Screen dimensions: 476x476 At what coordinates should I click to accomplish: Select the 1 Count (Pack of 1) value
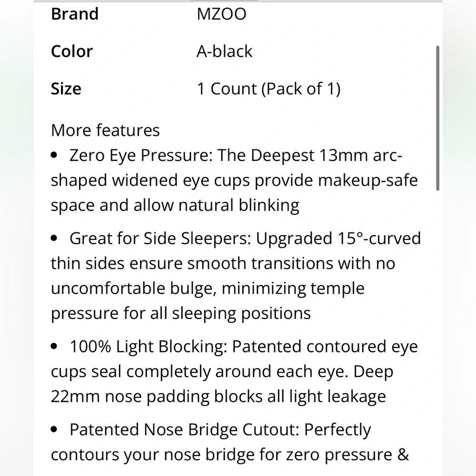[269, 89]
